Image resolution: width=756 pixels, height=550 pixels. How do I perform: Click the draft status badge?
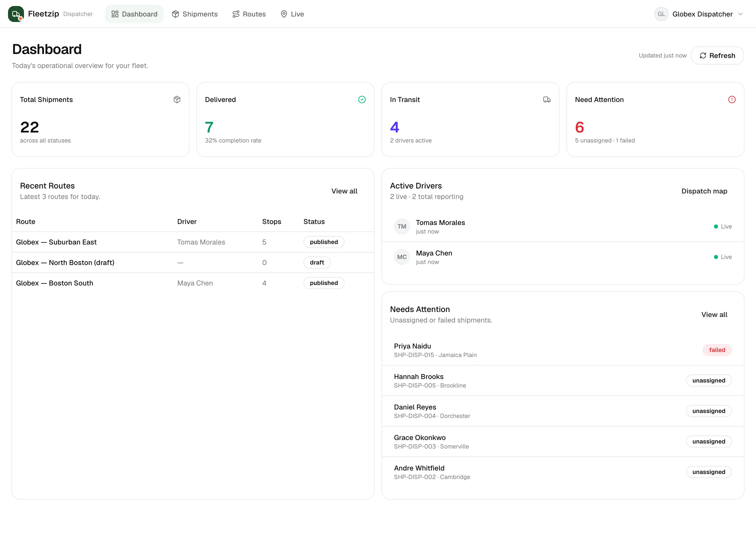[317, 263]
